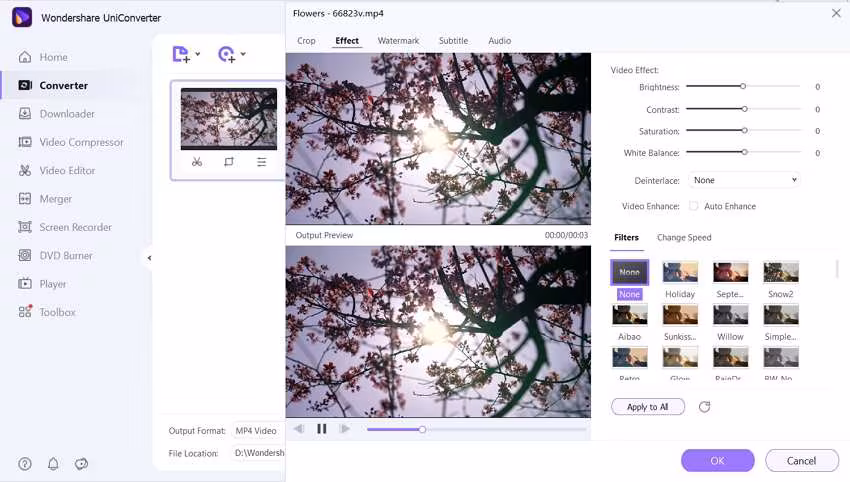Close the video edit dialog
The image size is (850, 482).
pyautogui.click(x=836, y=13)
